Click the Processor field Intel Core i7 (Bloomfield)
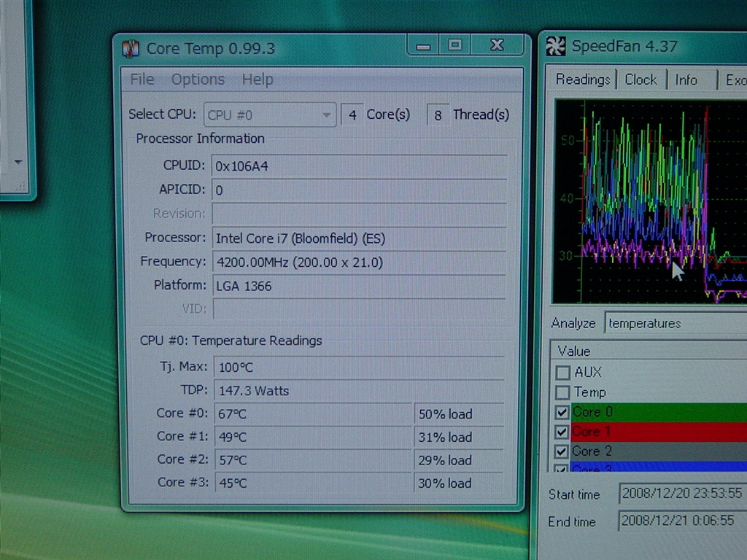The width and height of the screenshot is (747, 560). click(359, 238)
